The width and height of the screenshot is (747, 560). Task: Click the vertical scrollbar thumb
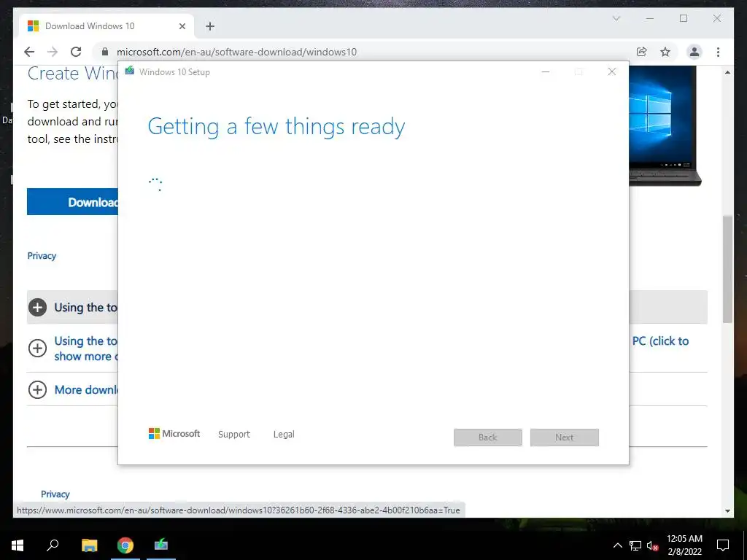[x=727, y=269]
